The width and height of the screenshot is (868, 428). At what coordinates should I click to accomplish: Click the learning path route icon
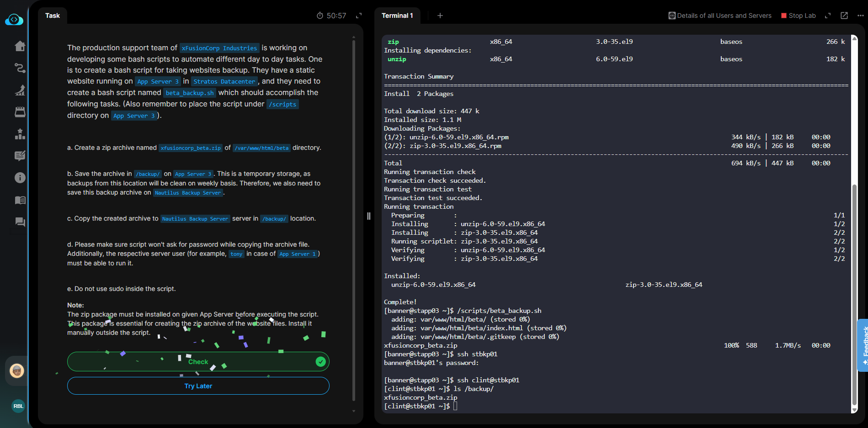tap(20, 68)
